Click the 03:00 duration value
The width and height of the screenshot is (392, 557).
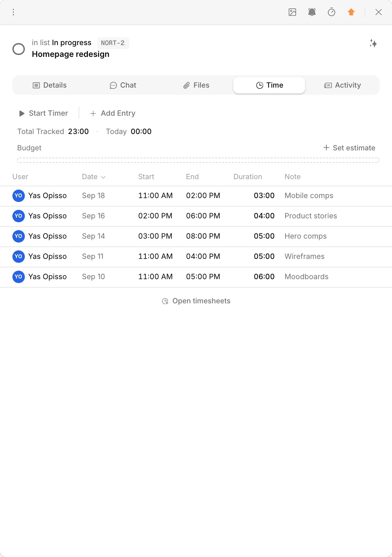click(x=264, y=195)
